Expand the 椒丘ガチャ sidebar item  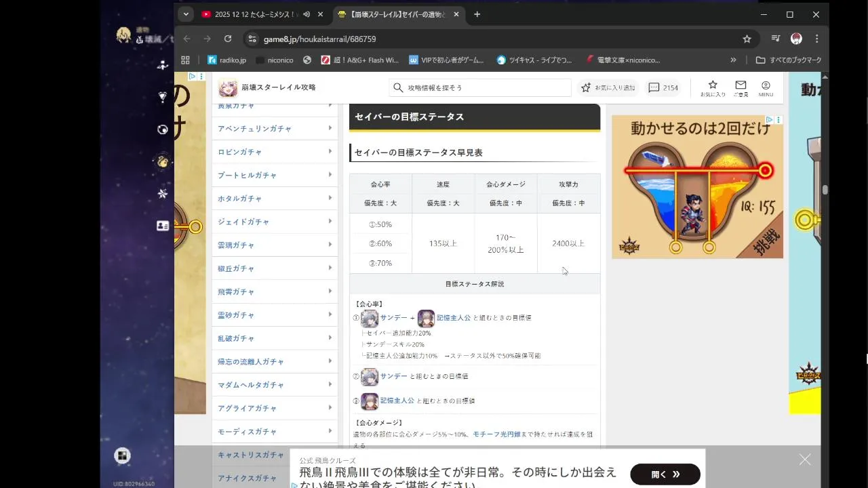pos(275,268)
